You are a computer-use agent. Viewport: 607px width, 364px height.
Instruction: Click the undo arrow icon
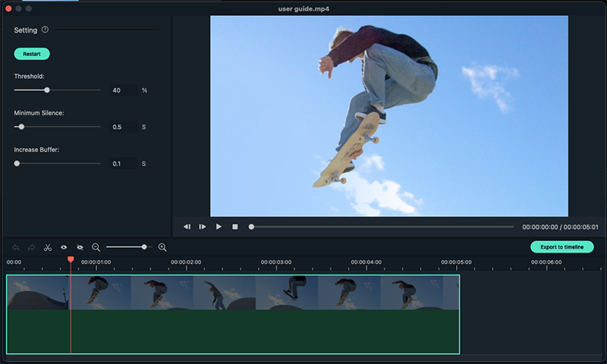(15, 247)
